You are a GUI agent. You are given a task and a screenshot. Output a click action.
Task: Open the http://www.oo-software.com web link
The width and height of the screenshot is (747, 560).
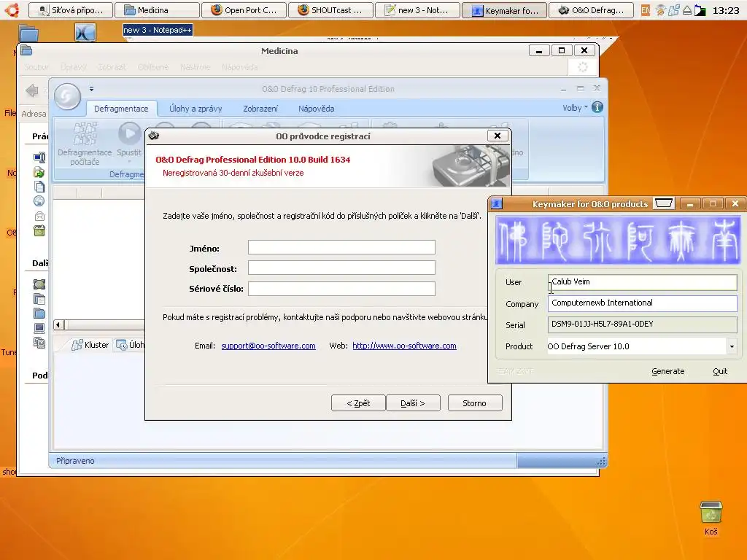(x=404, y=346)
